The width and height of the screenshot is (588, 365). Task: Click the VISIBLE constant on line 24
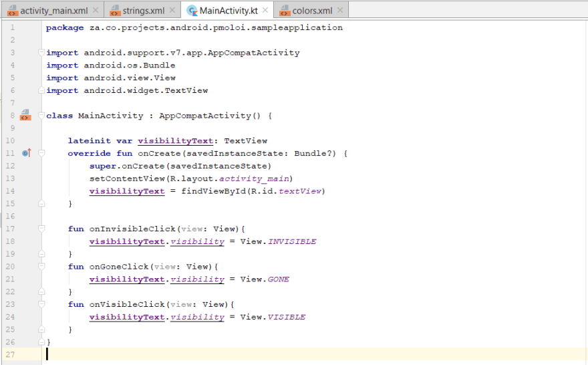287,317
